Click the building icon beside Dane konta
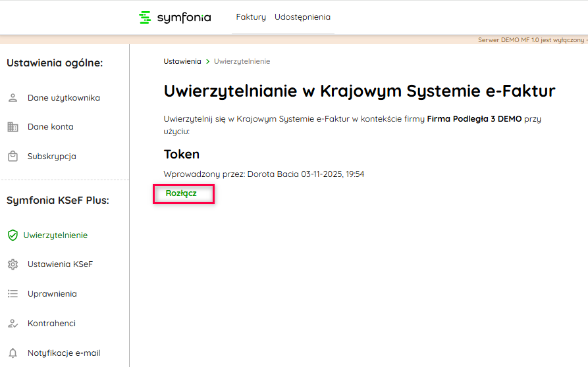The height and width of the screenshot is (367, 588). coord(13,127)
